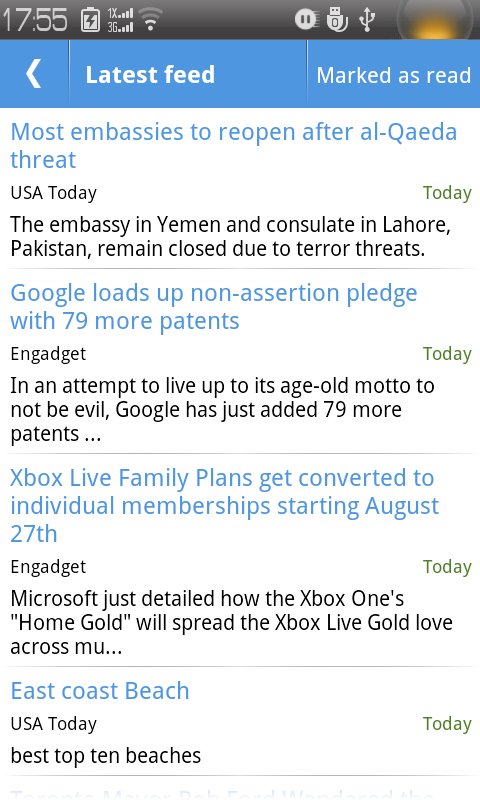Open the East coast Beach article

[x=100, y=691]
